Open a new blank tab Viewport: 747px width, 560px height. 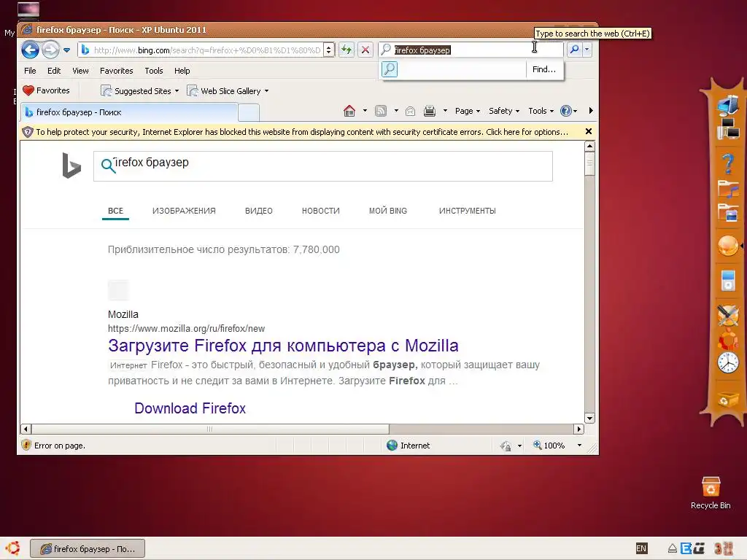(248, 113)
